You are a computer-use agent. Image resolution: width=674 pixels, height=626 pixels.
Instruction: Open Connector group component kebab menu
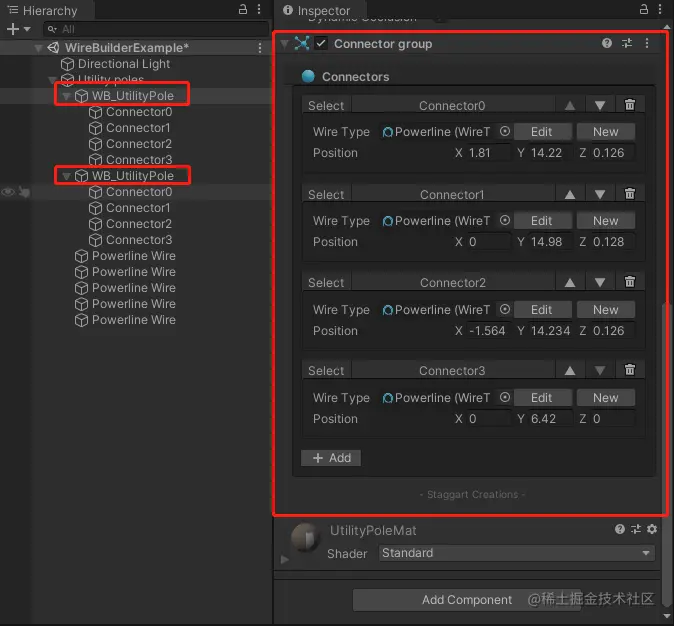(647, 43)
